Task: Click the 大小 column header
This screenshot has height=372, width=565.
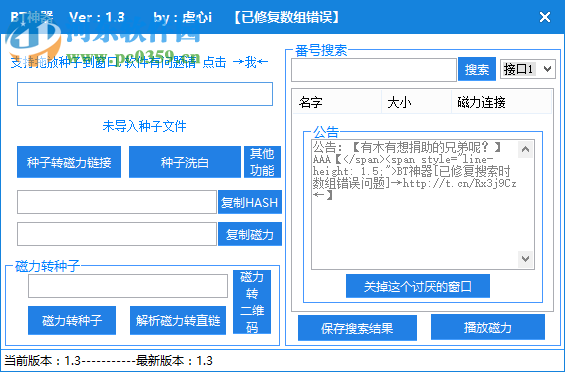Action: tap(417, 103)
